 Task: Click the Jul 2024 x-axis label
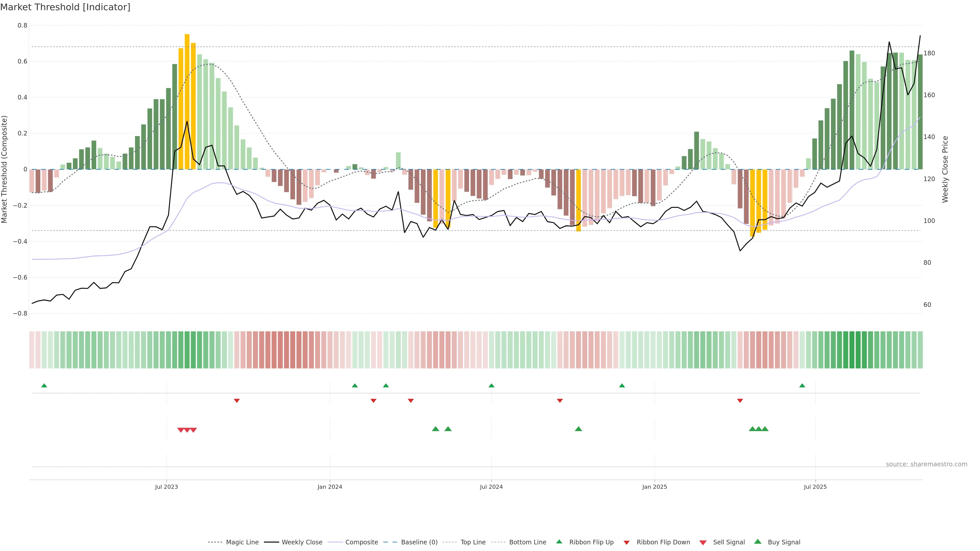[x=491, y=487]
